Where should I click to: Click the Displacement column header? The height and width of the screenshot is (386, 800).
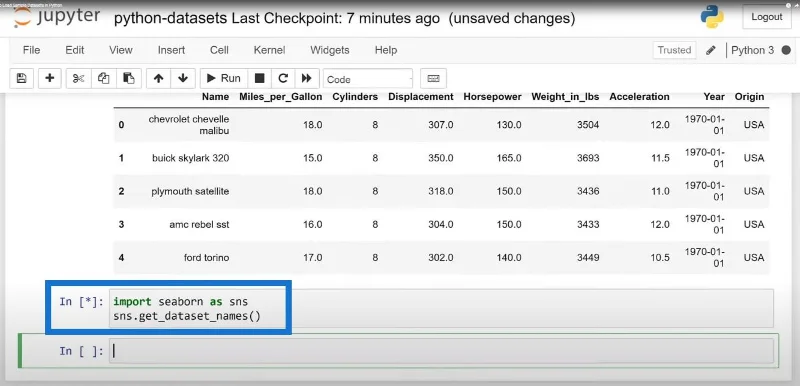tap(421, 96)
